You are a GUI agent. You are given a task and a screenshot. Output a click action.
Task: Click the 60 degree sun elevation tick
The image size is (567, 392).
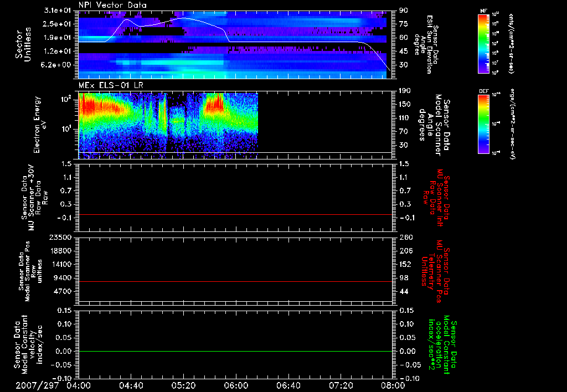point(404,38)
